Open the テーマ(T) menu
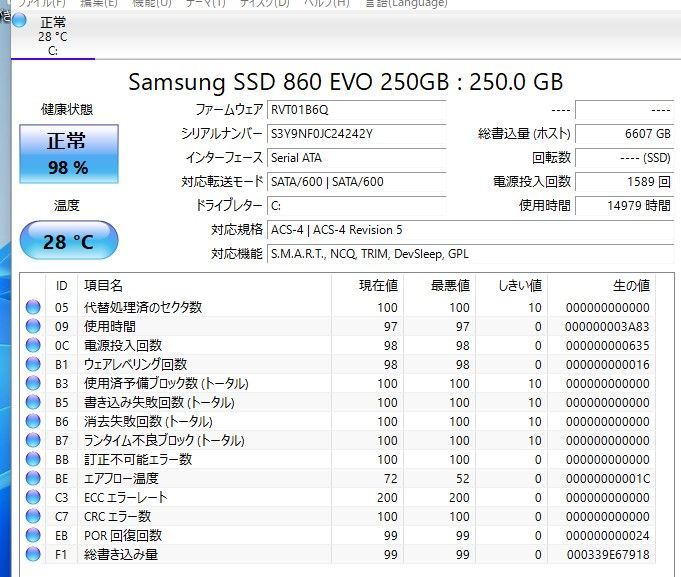Viewport: 681px width, 577px height. click(206, 3)
